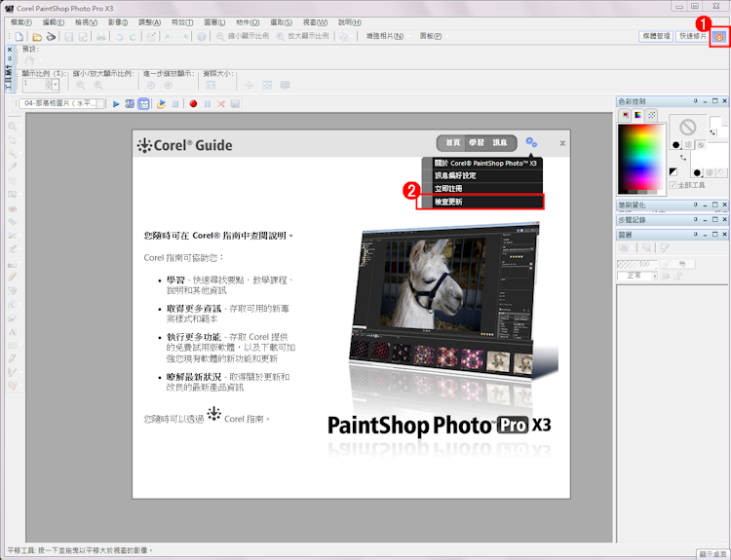731x560 pixels.
Task: Toggle the script interactive playback icon
Action: (143, 103)
